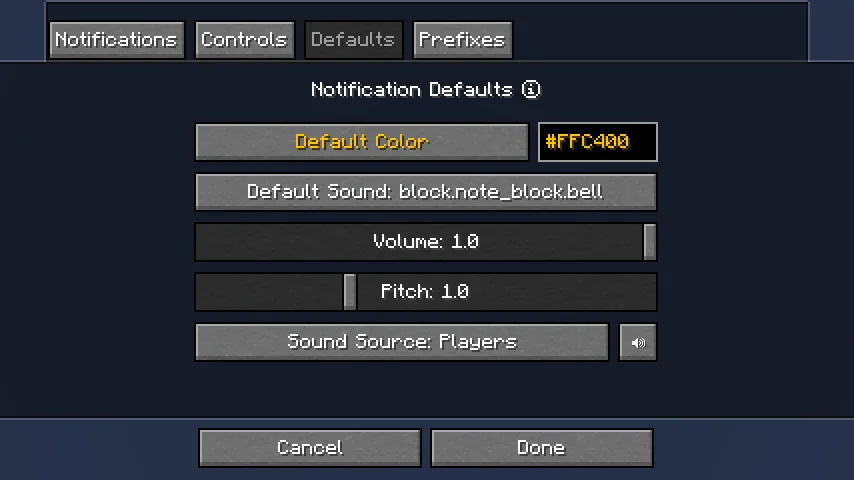This screenshot has height=480, width=854.
Task: Click the info icon beside Notification Defaults
Action: pos(531,89)
